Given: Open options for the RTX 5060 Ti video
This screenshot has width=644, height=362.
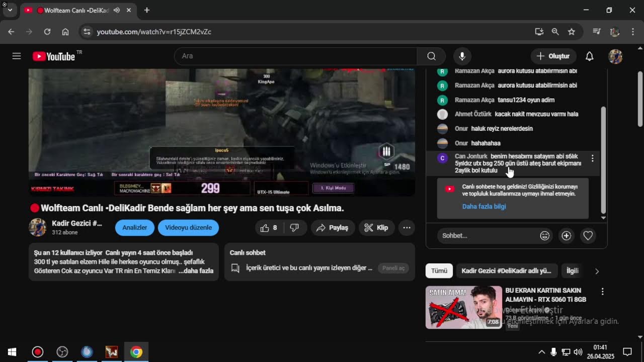Looking at the screenshot, I should [x=602, y=292].
